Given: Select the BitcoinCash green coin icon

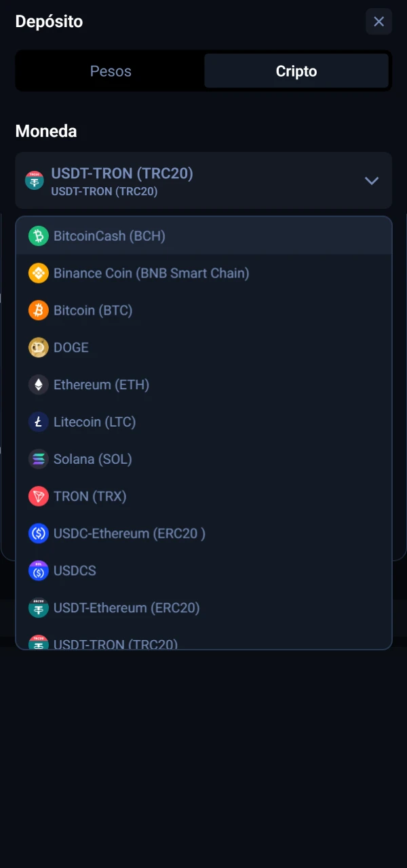Looking at the screenshot, I should 39,235.
